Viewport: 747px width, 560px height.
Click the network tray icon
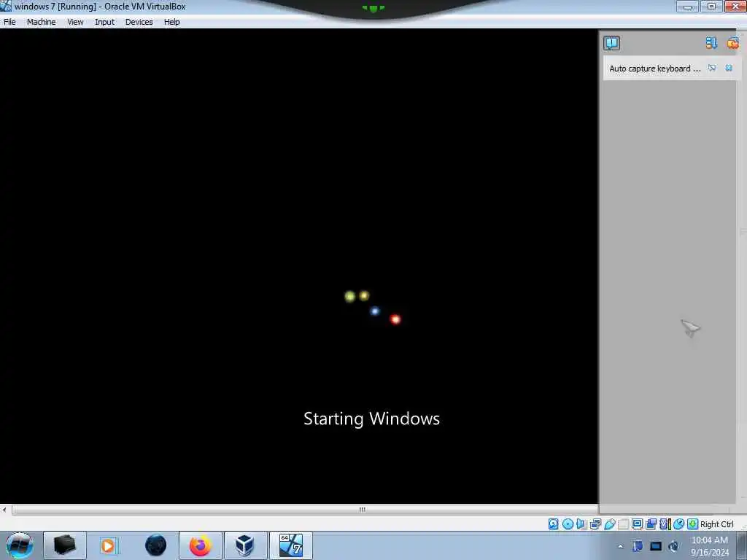click(638, 546)
